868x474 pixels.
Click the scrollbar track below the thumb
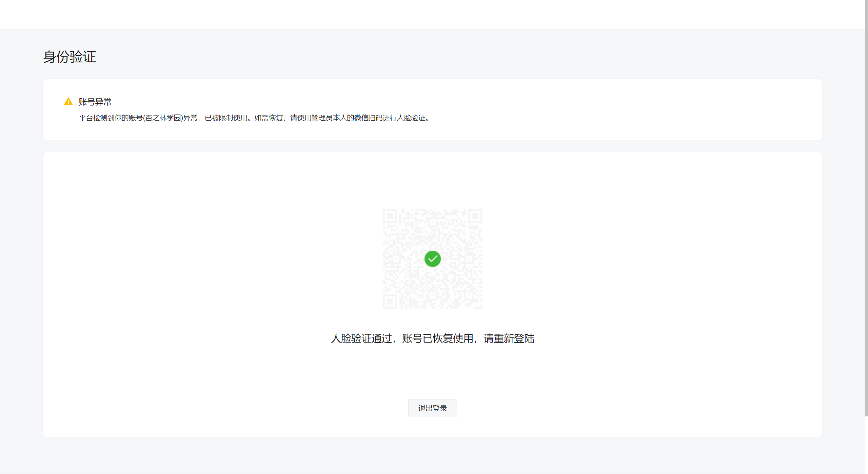coord(866,446)
